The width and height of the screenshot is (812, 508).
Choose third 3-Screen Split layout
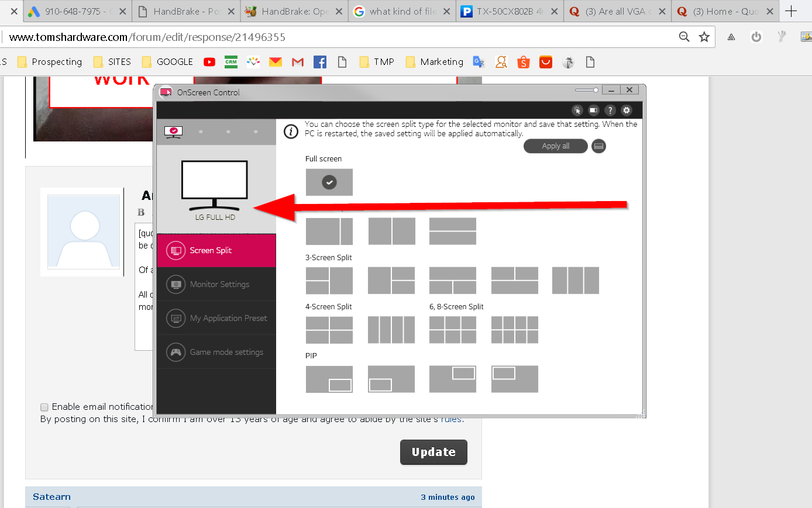pos(453,280)
